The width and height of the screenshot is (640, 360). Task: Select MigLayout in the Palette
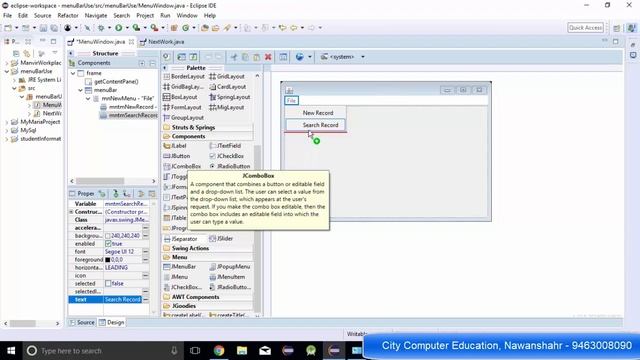pyautogui.click(x=227, y=107)
